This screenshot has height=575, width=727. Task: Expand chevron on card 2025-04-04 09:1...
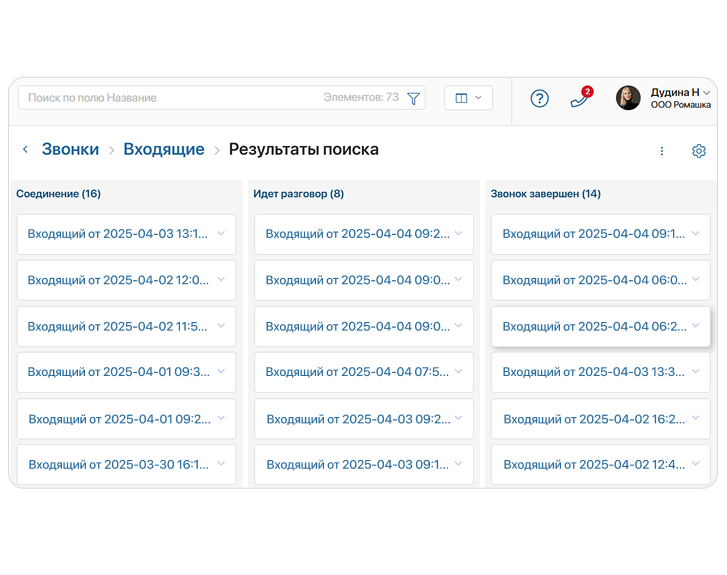[695, 233]
